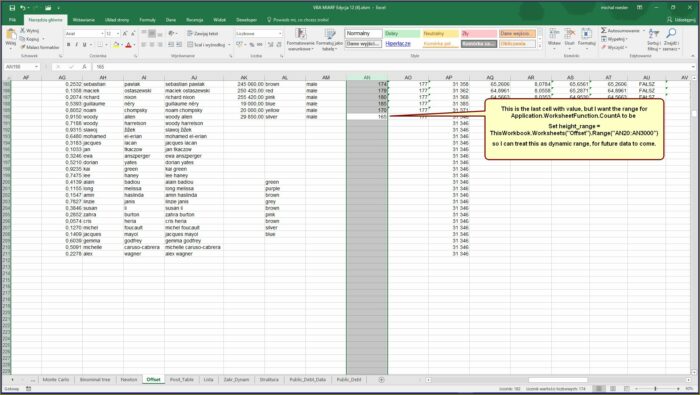Pick the red font color button
Image resolution: width=700 pixels, height=395 pixels.
tap(129, 45)
